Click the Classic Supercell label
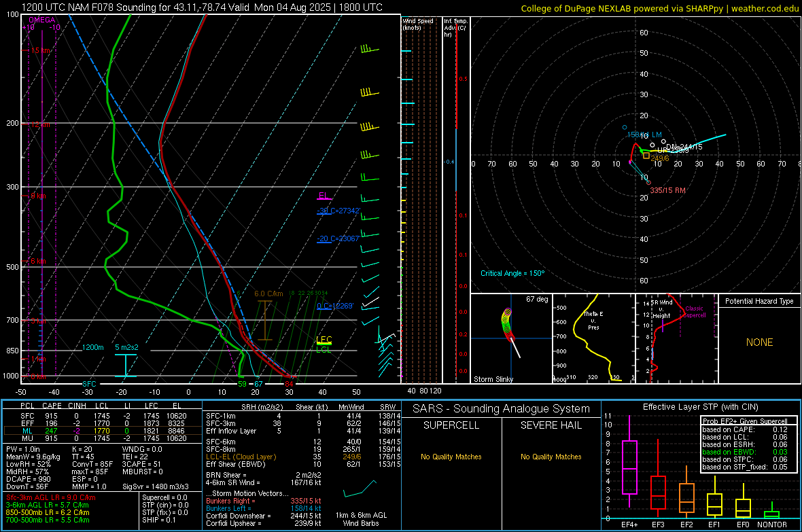This screenshot has height=532, width=802. click(694, 312)
